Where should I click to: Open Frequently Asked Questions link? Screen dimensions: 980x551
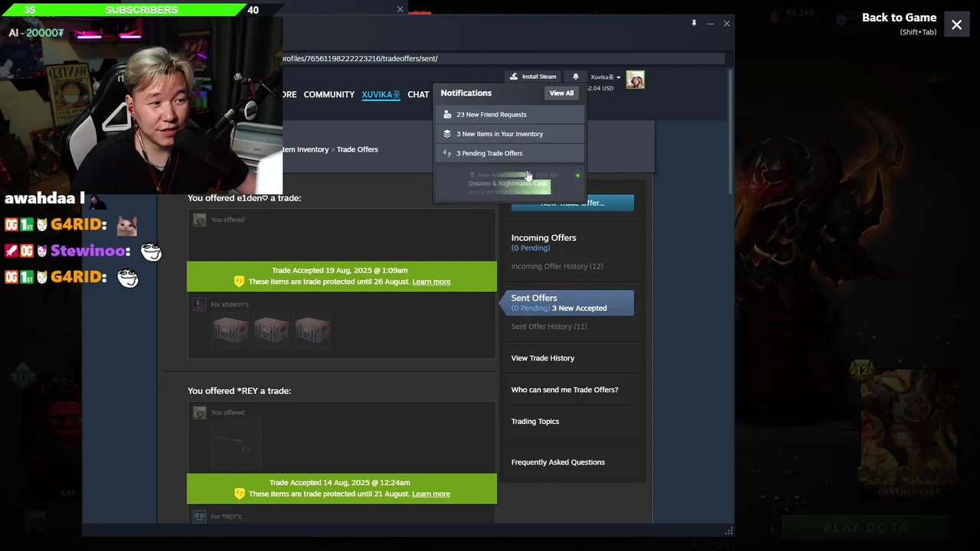(557, 462)
